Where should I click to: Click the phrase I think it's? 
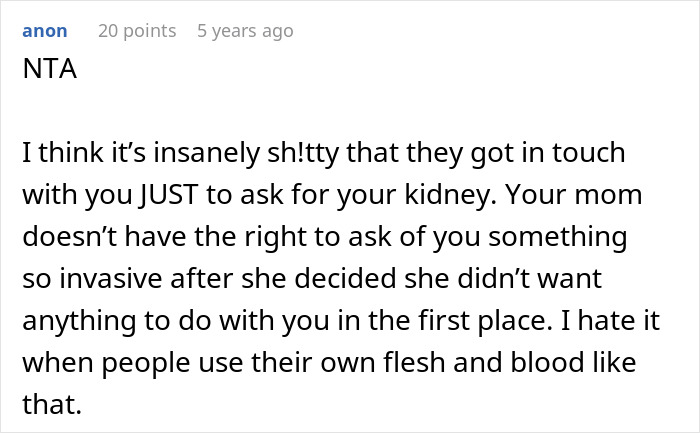(72, 154)
